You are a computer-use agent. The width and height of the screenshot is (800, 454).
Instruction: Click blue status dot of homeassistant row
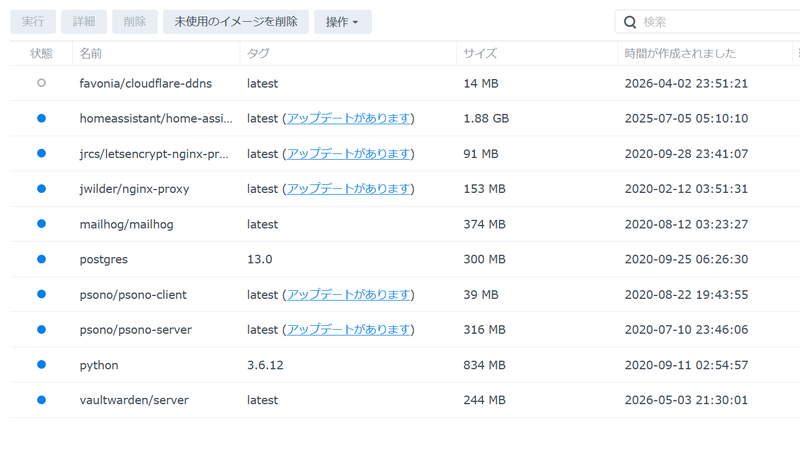[41, 118]
